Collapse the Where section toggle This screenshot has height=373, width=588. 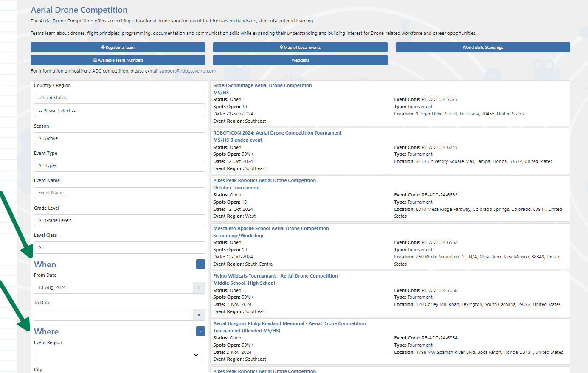tap(200, 331)
